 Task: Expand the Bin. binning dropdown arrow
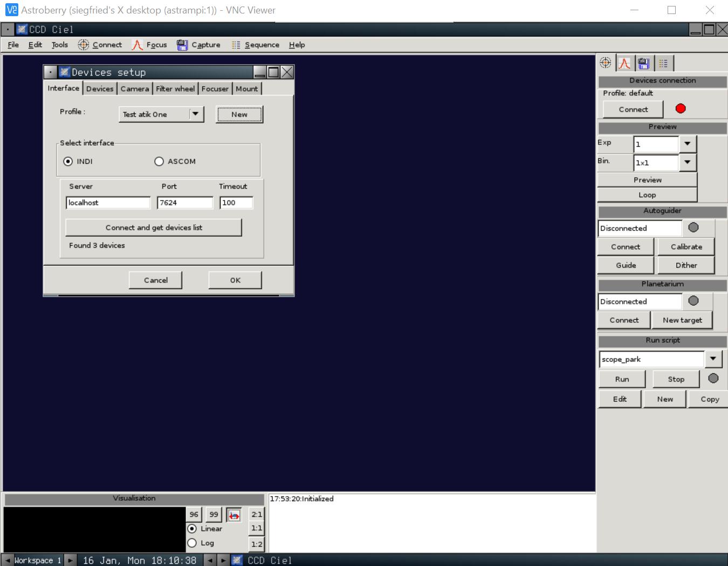pyautogui.click(x=687, y=162)
